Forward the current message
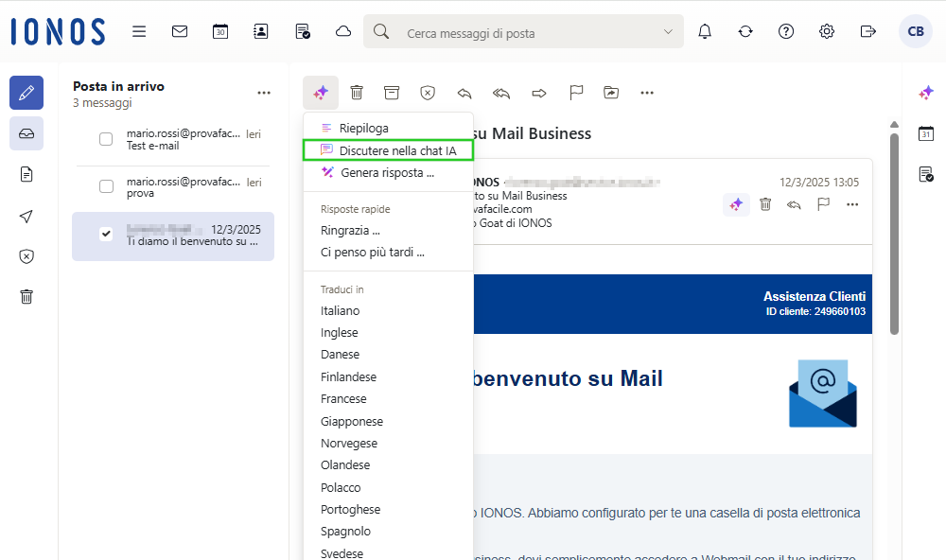Screen dimensions: 946x560 [538, 93]
